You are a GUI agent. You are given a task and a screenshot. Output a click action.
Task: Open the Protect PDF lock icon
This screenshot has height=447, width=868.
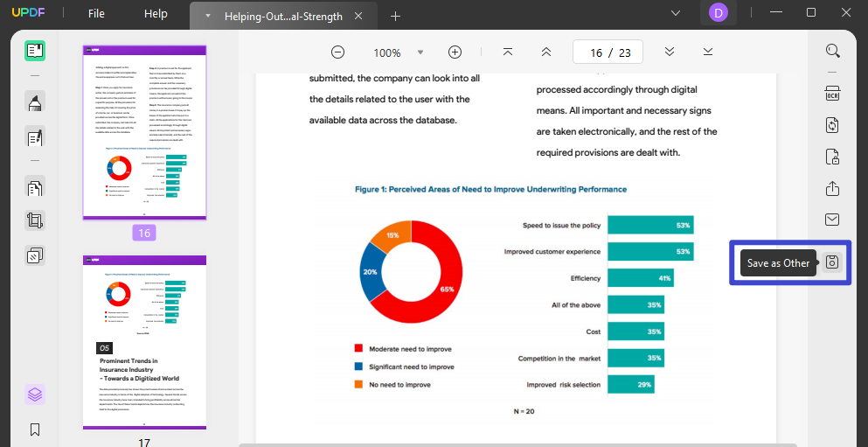pos(832,157)
